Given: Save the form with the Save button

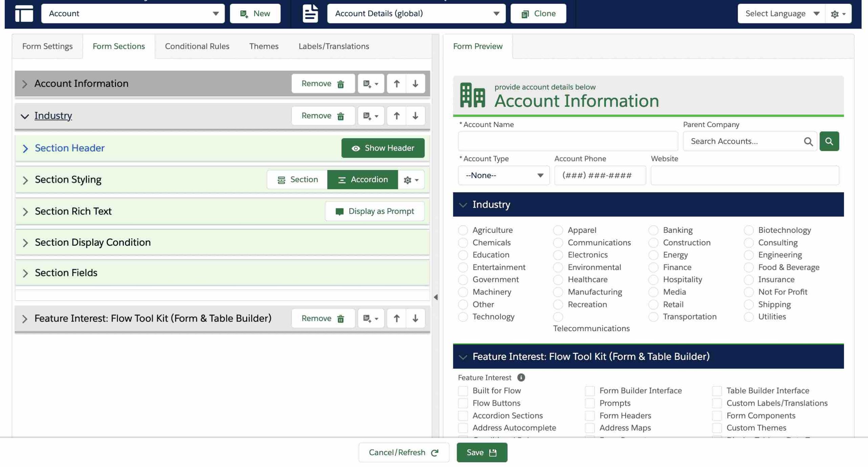Looking at the screenshot, I should point(481,452).
